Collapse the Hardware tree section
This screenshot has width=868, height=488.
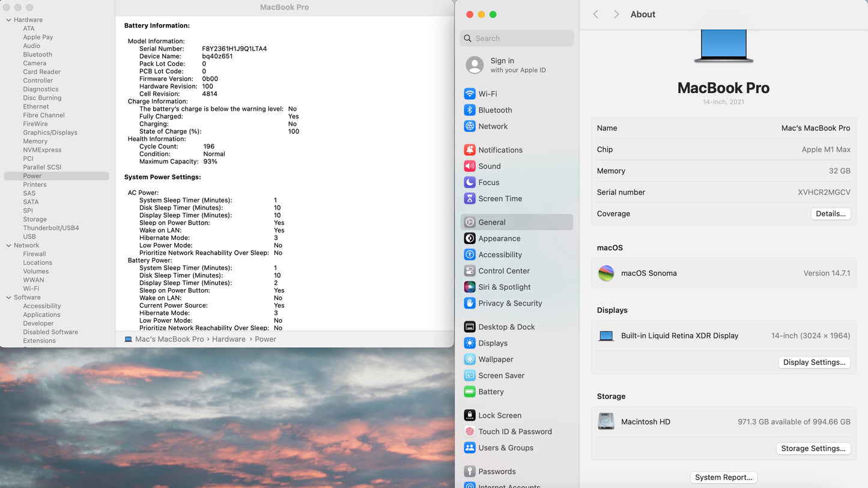point(9,20)
